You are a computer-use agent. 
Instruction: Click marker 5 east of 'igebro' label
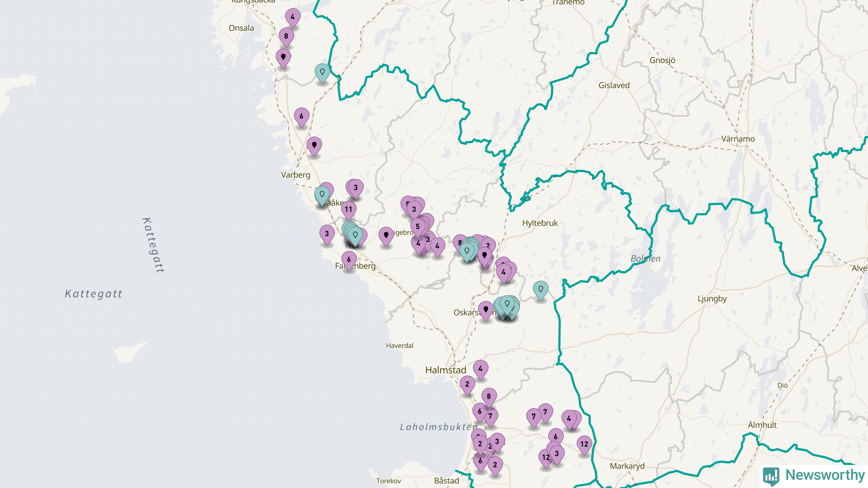pyautogui.click(x=418, y=228)
